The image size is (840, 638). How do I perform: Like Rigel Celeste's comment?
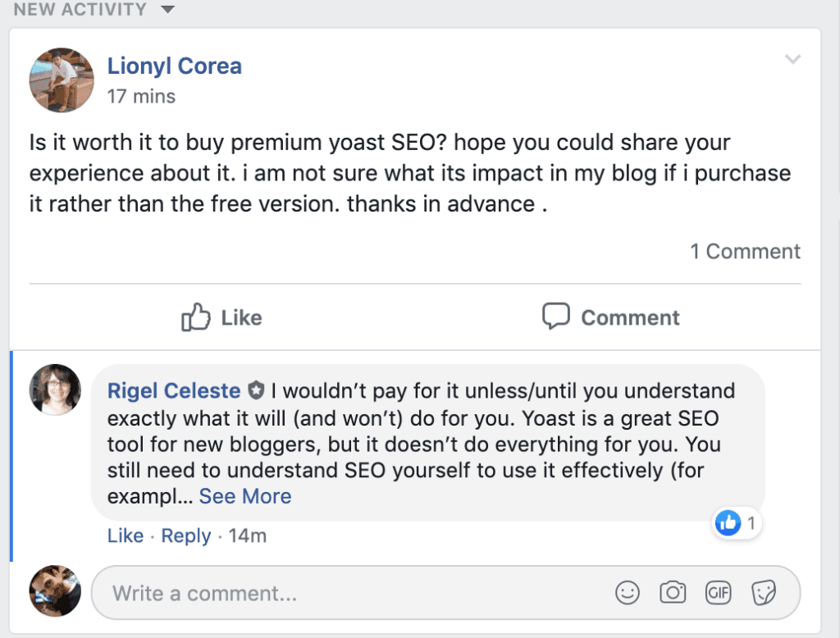[x=126, y=535]
